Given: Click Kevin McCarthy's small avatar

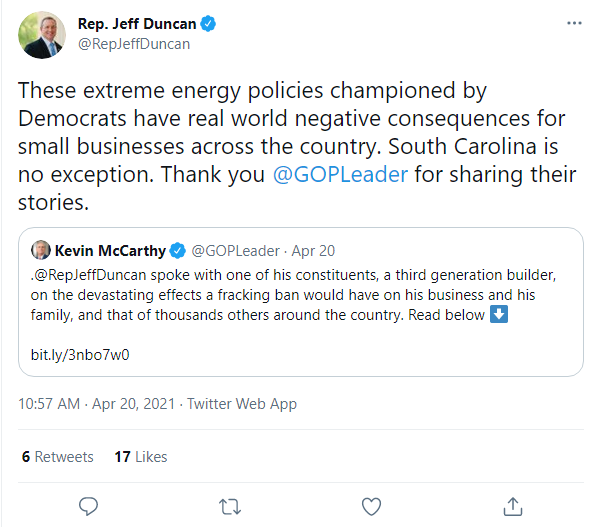Looking at the screenshot, I should pos(41,250).
